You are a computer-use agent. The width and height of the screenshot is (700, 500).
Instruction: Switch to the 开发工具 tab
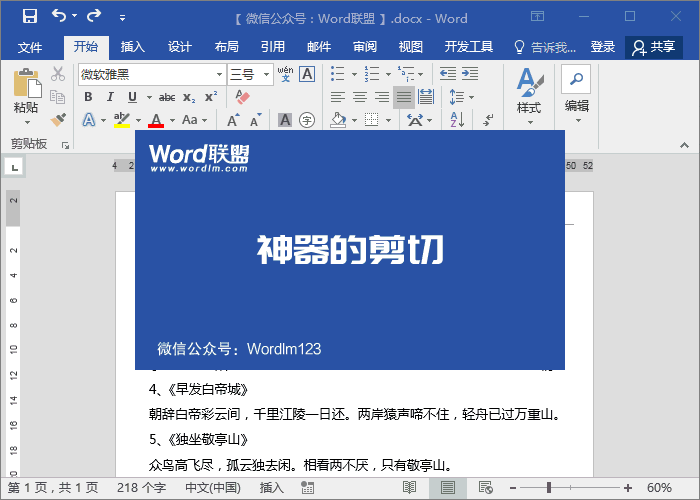coord(468,46)
